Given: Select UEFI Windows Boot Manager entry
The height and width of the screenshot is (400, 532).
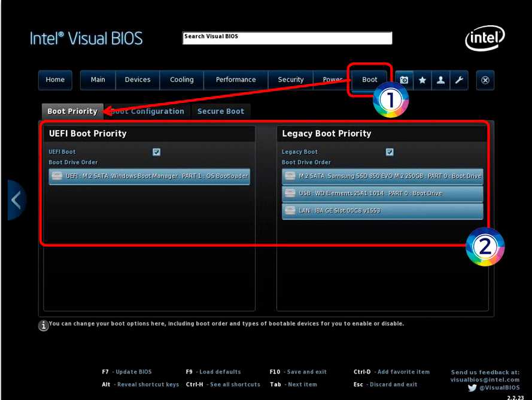Looking at the screenshot, I should click(x=149, y=176).
